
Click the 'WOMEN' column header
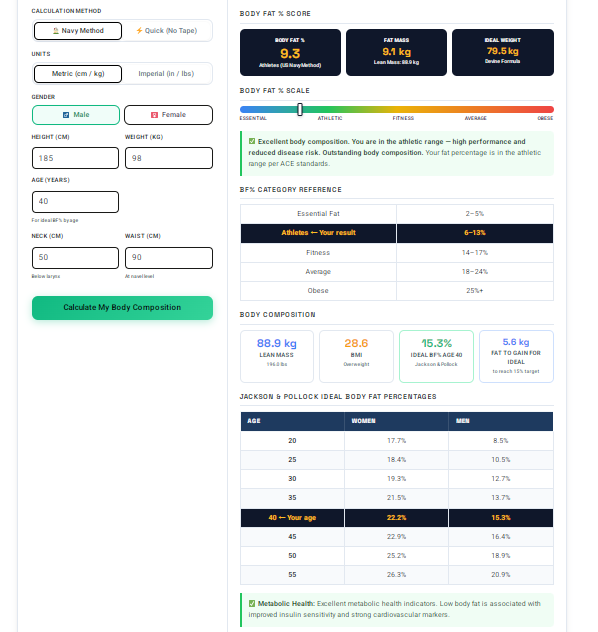point(397,421)
